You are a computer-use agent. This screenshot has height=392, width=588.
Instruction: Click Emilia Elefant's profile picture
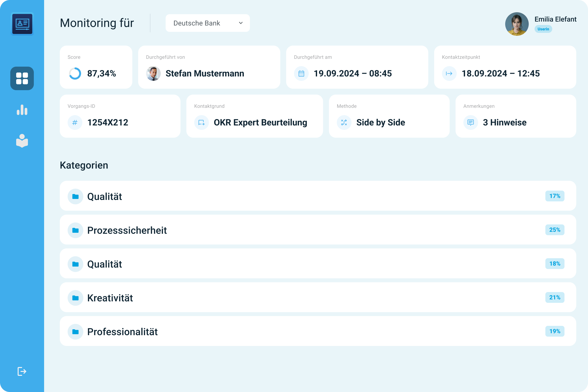pos(517,24)
